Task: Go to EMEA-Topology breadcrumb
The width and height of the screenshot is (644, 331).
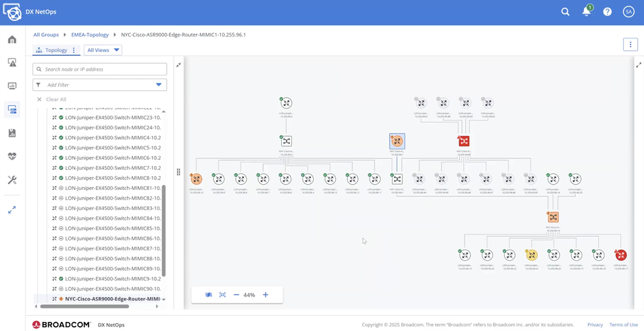Action: 90,35
